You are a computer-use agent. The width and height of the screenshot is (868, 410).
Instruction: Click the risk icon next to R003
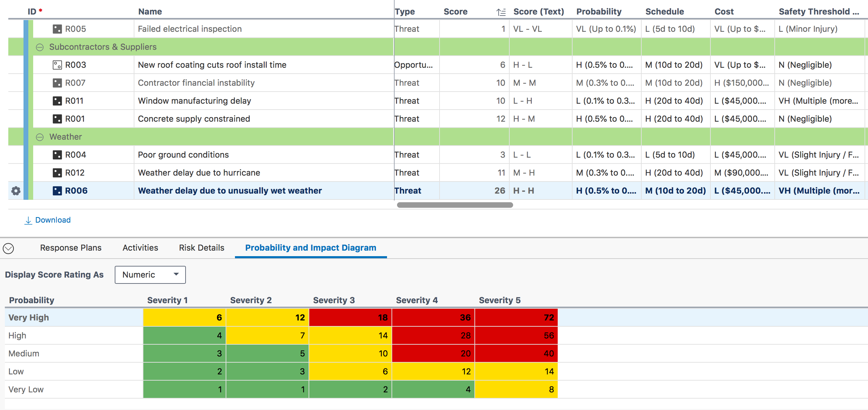coord(57,65)
